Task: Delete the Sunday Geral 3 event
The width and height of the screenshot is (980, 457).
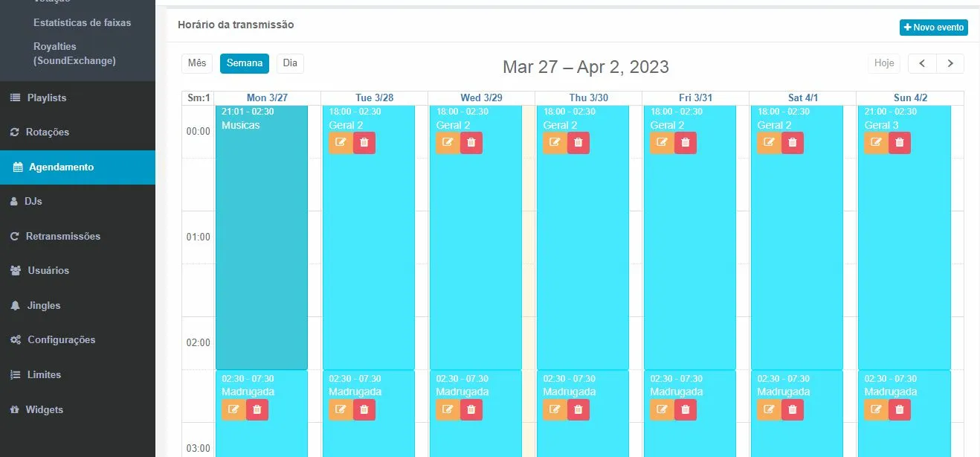Action: click(x=900, y=143)
